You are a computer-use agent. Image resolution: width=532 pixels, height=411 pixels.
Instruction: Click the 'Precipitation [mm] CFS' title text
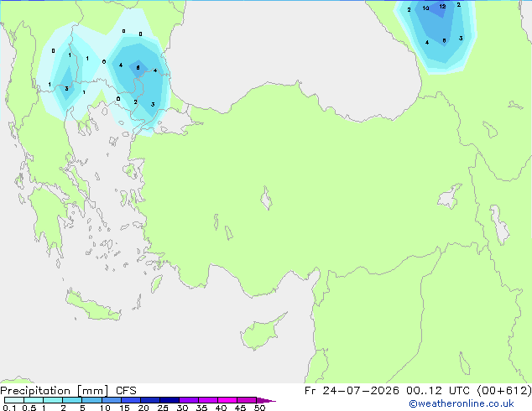68,391
